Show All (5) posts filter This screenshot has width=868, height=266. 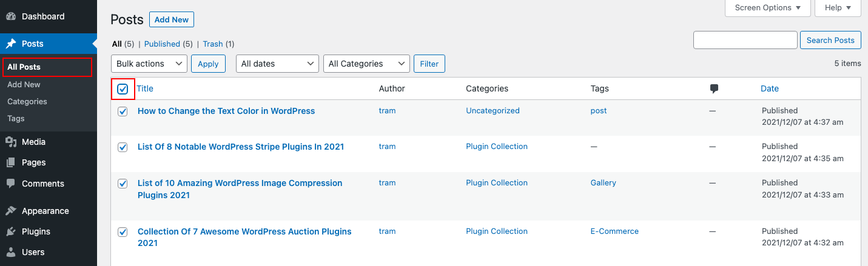[123, 44]
